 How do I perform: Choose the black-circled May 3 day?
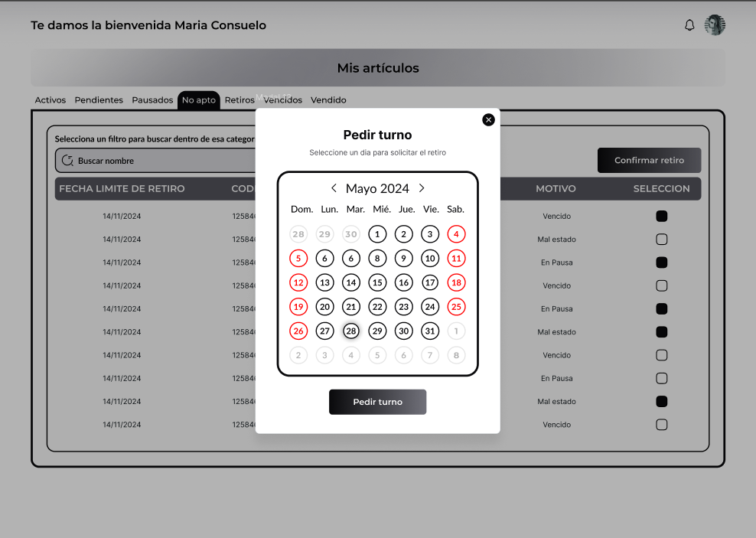pyautogui.click(x=430, y=234)
